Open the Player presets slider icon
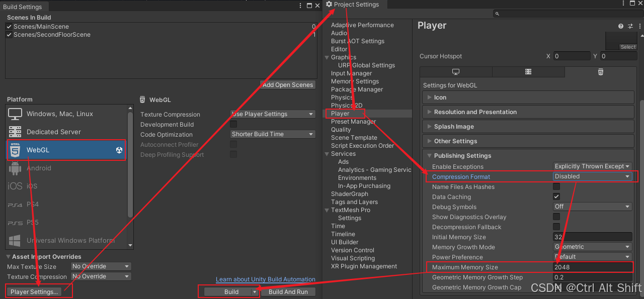Screen dimensions: 644x299 pyautogui.click(x=630, y=26)
